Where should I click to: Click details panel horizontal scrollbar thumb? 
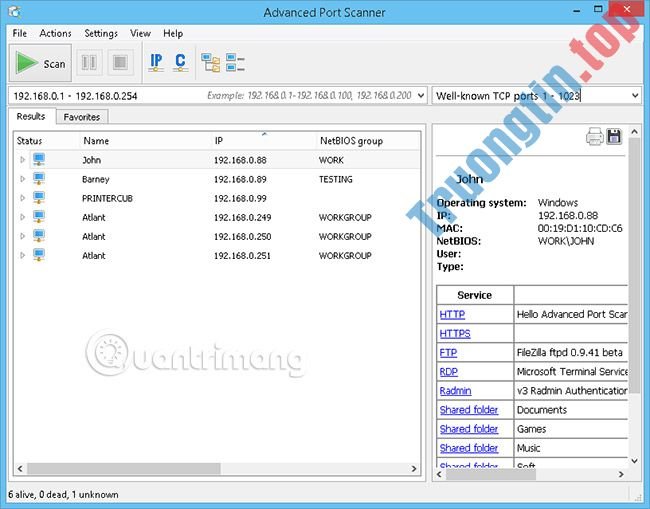tap(491, 474)
